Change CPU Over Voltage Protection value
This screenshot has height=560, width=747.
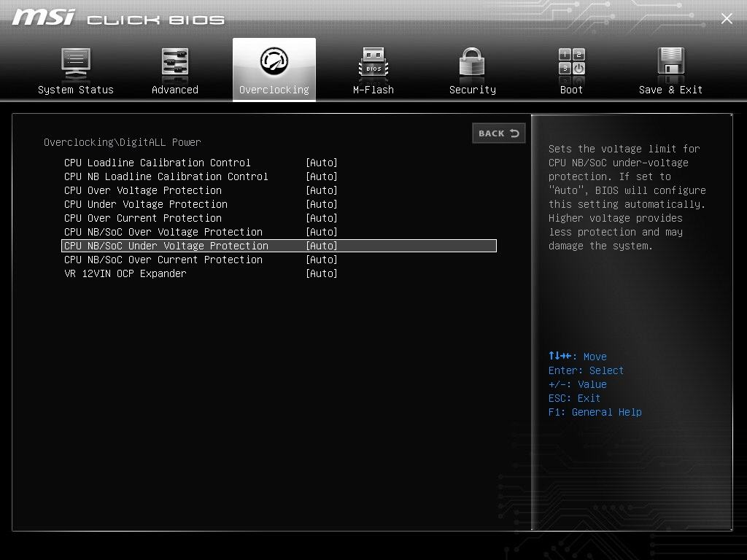tap(322, 190)
